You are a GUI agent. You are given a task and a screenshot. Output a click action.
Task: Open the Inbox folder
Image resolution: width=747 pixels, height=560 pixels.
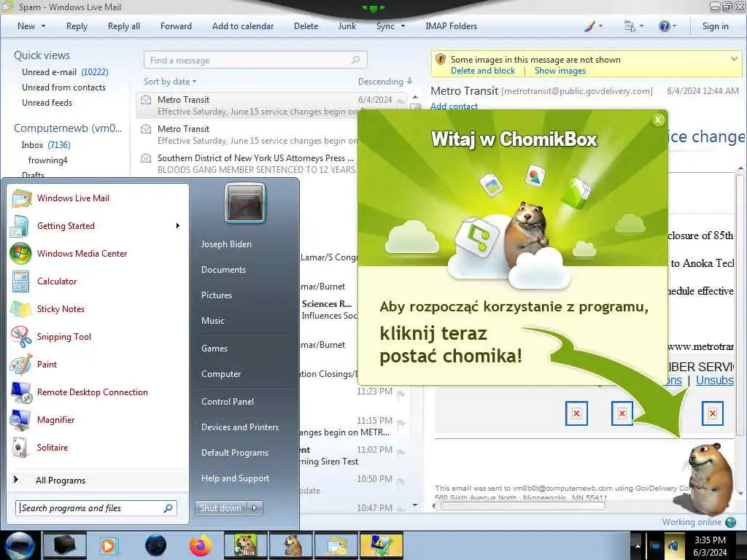pos(46,145)
